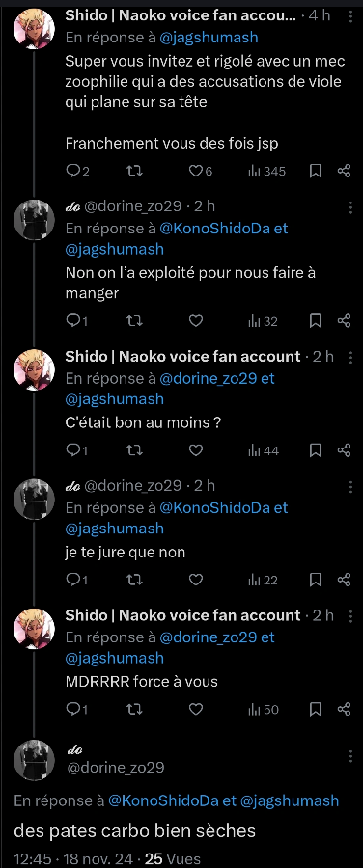The height and width of the screenshot is (868, 363).
Task: View analytics of tweet with 32 views
Action: tap(264, 321)
